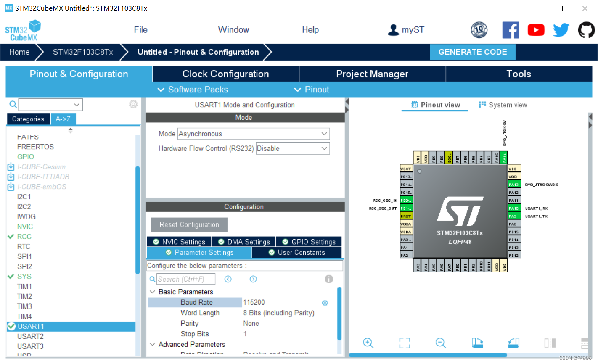Open the category search combo box arrow
The width and height of the screenshot is (598, 364).
pos(77,105)
